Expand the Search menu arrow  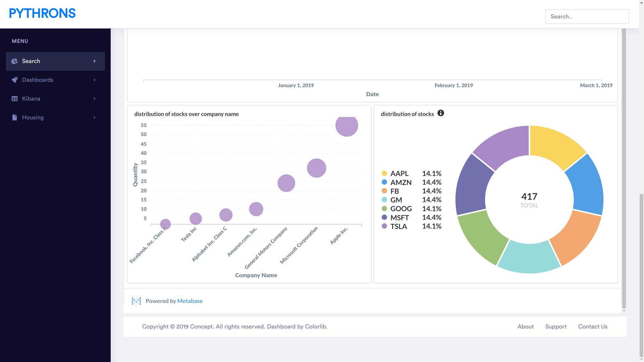click(x=95, y=61)
